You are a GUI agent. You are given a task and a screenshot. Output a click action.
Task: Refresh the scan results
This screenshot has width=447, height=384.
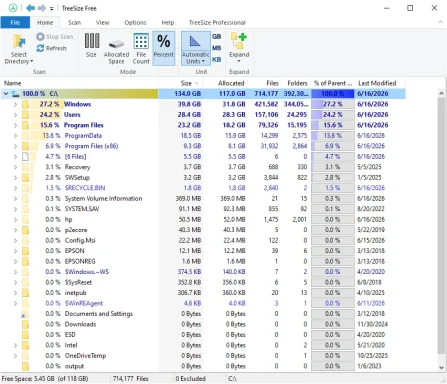coord(52,48)
